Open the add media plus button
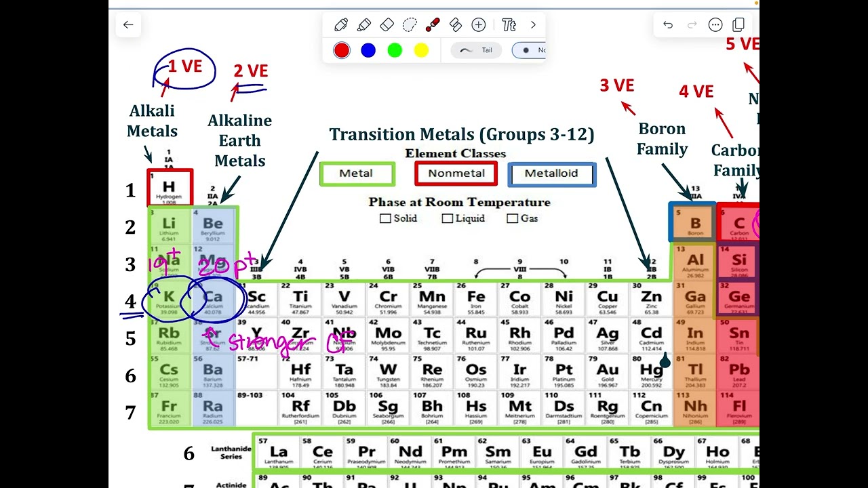 click(479, 25)
